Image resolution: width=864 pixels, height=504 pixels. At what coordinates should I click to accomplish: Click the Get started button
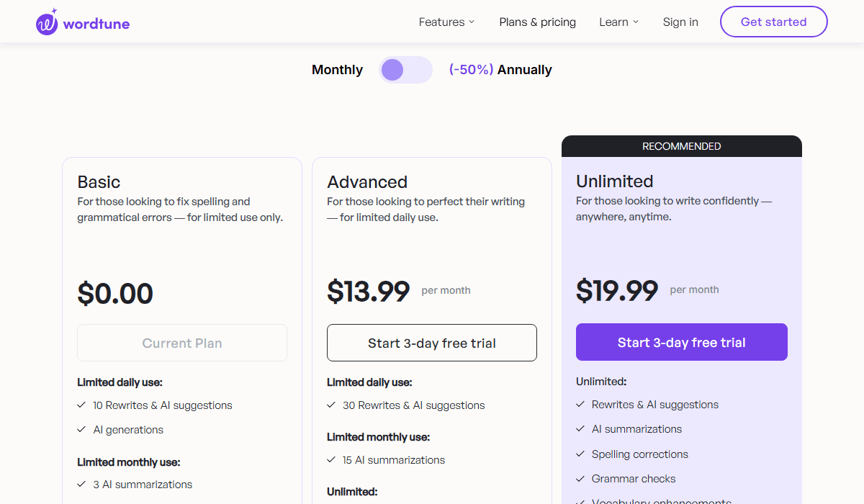(x=774, y=22)
